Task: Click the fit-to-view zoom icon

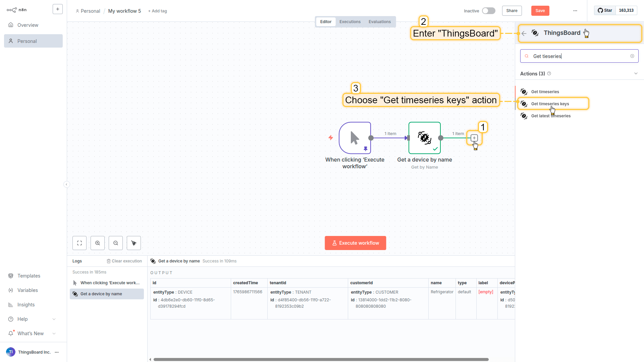Action: 79,243
